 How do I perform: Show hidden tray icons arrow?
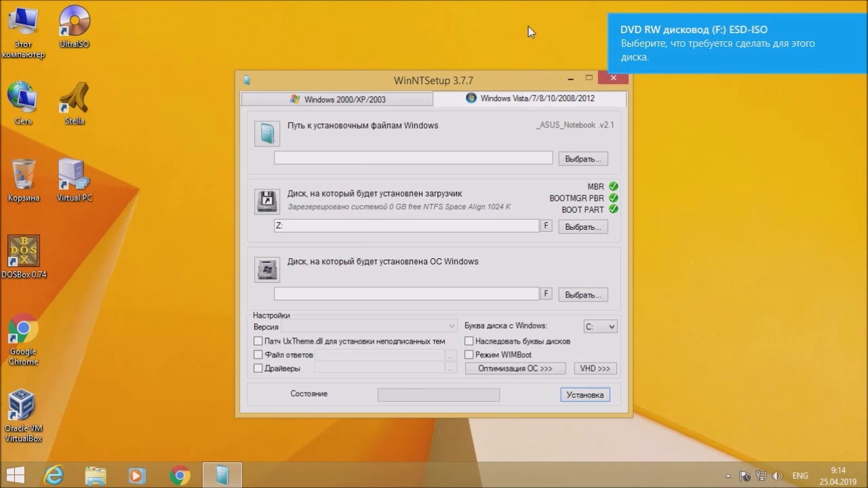click(x=728, y=476)
